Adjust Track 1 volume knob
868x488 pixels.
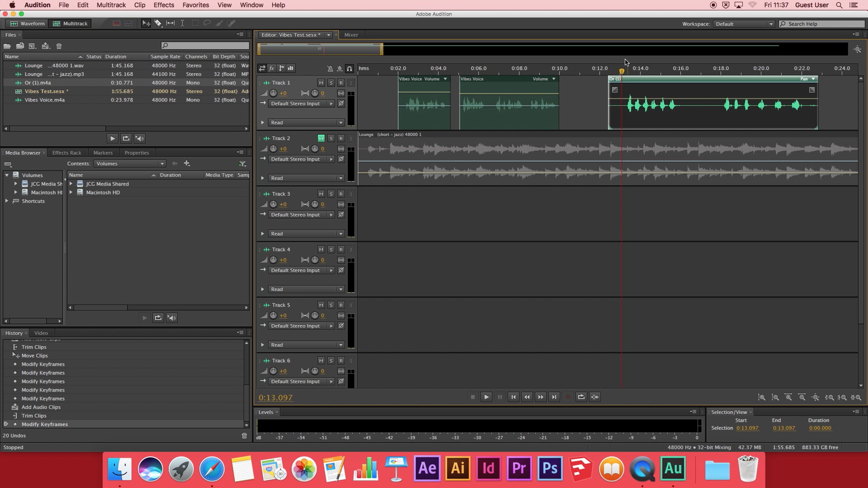tap(273, 93)
